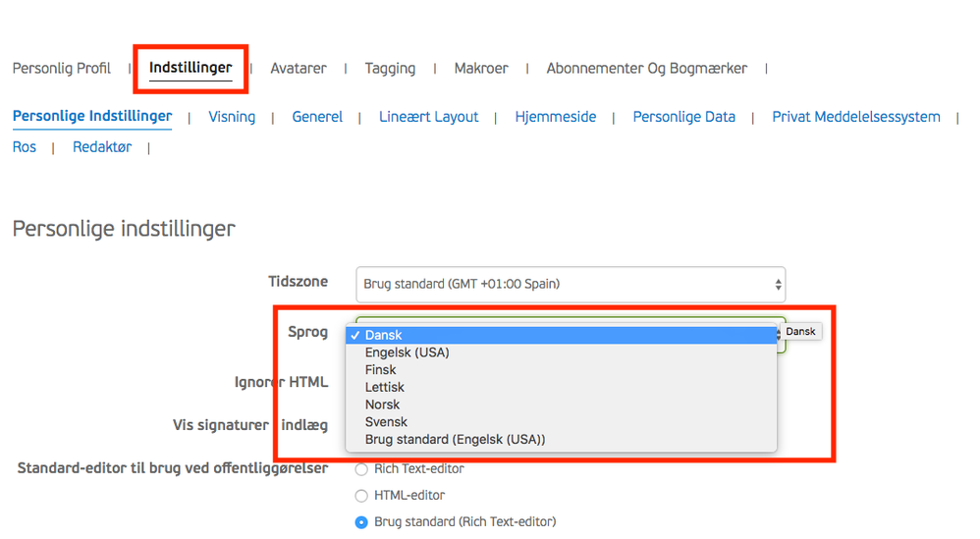Viewport: 980px width, 539px height.
Task: Open the Tagging tab
Action: [390, 69]
